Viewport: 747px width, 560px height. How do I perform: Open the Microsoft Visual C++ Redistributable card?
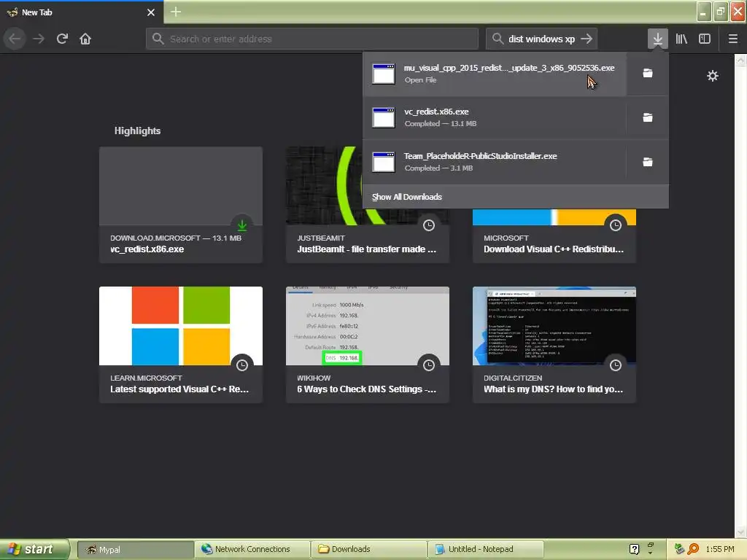click(554, 236)
